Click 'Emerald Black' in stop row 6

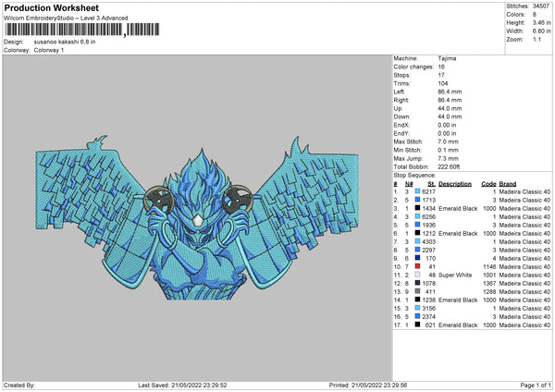click(x=458, y=234)
